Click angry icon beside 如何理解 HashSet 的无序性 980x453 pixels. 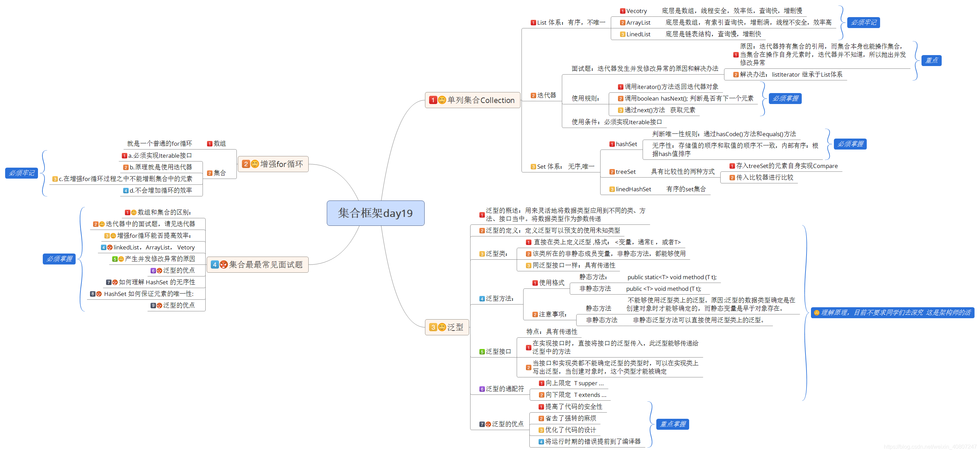click(x=115, y=282)
